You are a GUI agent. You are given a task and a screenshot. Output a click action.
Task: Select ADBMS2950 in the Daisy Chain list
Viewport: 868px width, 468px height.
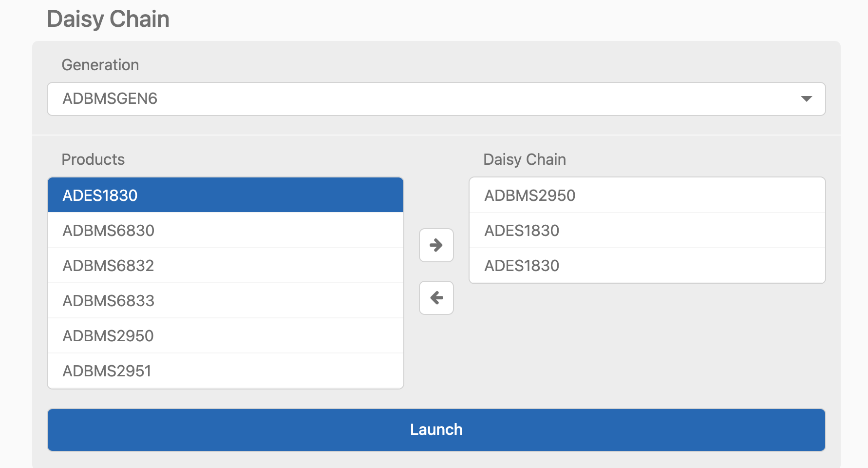(x=647, y=195)
